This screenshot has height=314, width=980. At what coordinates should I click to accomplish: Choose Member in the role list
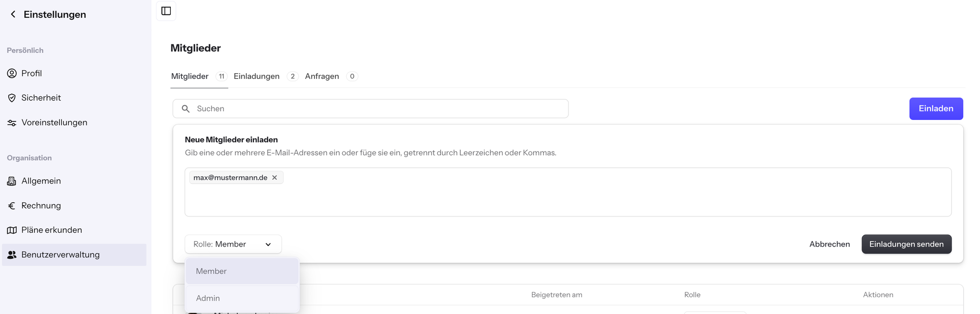click(x=242, y=271)
